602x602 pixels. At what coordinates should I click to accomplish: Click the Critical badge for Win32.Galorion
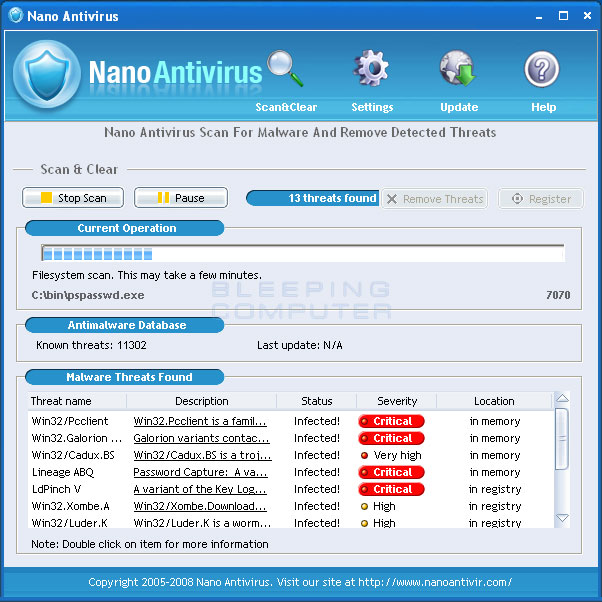[391, 438]
